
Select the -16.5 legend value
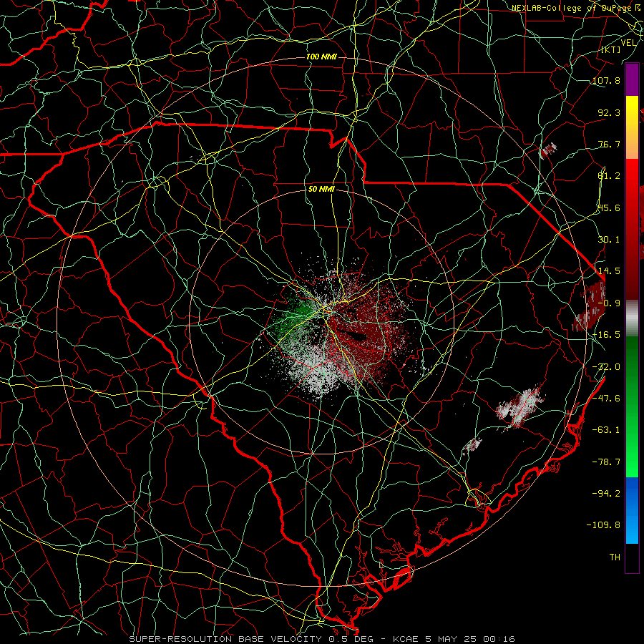click(606, 335)
